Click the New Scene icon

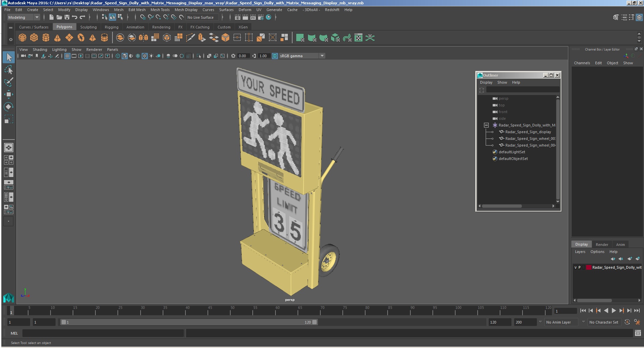click(52, 17)
